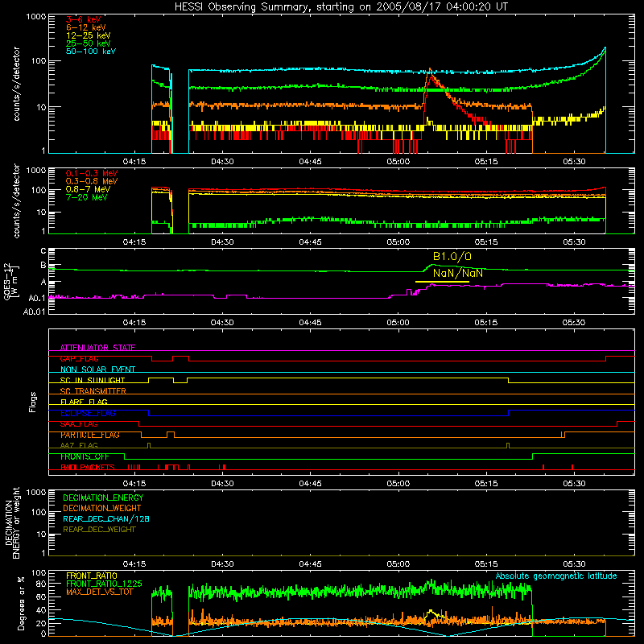Select the SC_TRANSMITTER flag label
The width and height of the screenshot is (644, 644).
93,391
